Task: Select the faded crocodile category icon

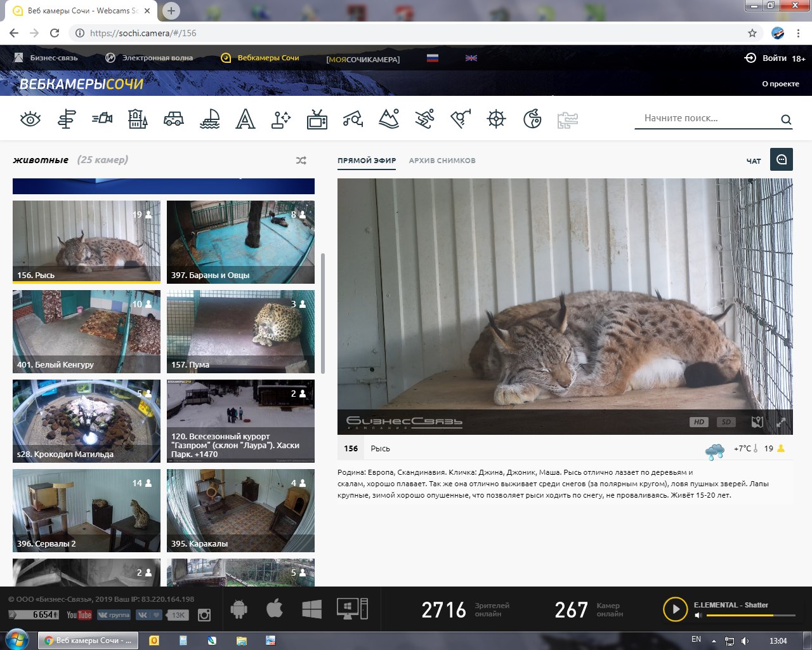Action: pyautogui.click(x=568, y=119)
